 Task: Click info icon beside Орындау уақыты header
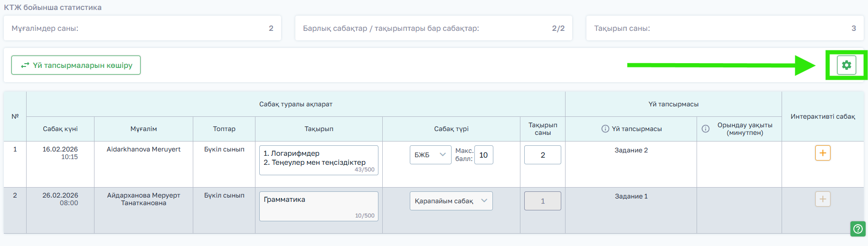click(706, 129)
